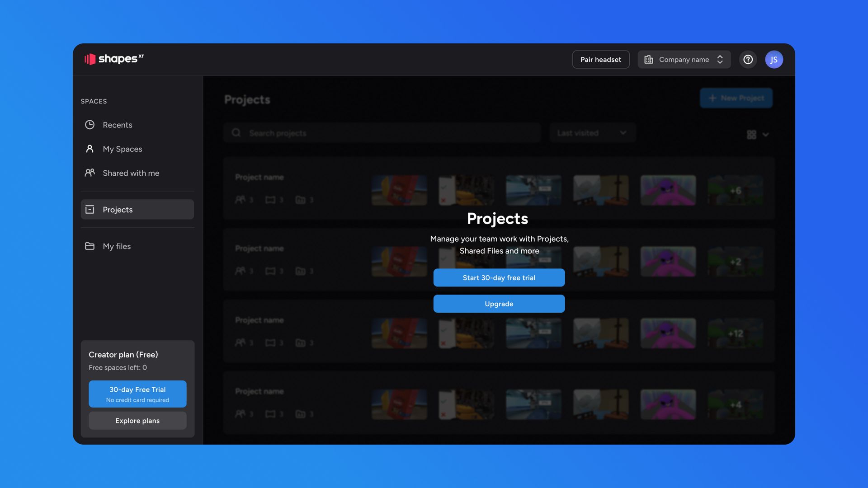Open Recents in the sidebar
The height and width of the screenshot is (488, 868).
tap(137, 125)
